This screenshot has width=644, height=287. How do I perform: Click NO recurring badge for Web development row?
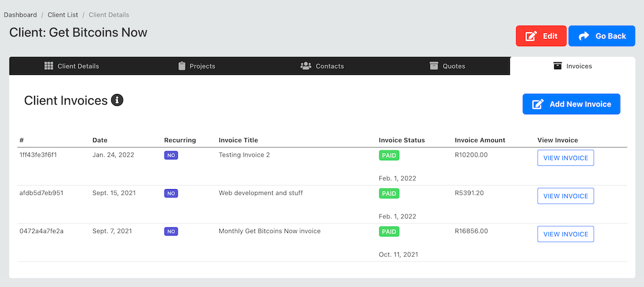171,193
